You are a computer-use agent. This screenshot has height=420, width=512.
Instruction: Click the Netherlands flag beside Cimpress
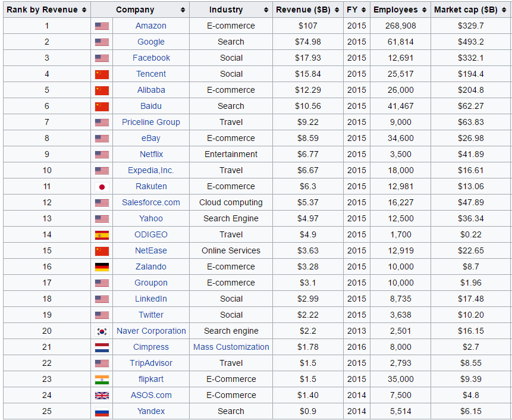[x=102, y=347]
